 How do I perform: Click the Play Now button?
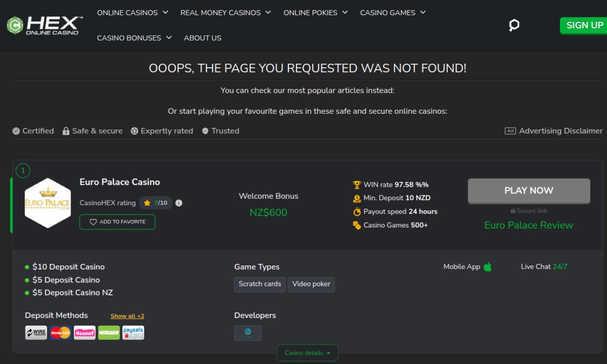(529, 191)
